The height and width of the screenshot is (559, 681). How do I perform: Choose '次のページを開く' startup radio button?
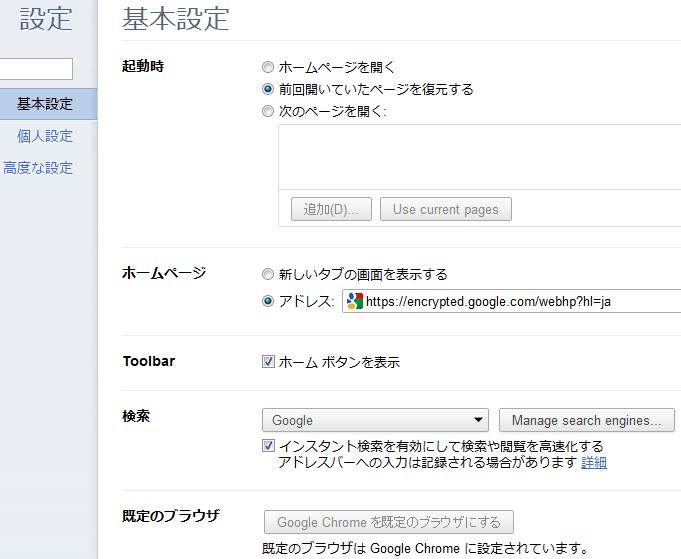[x=268, y=112]
